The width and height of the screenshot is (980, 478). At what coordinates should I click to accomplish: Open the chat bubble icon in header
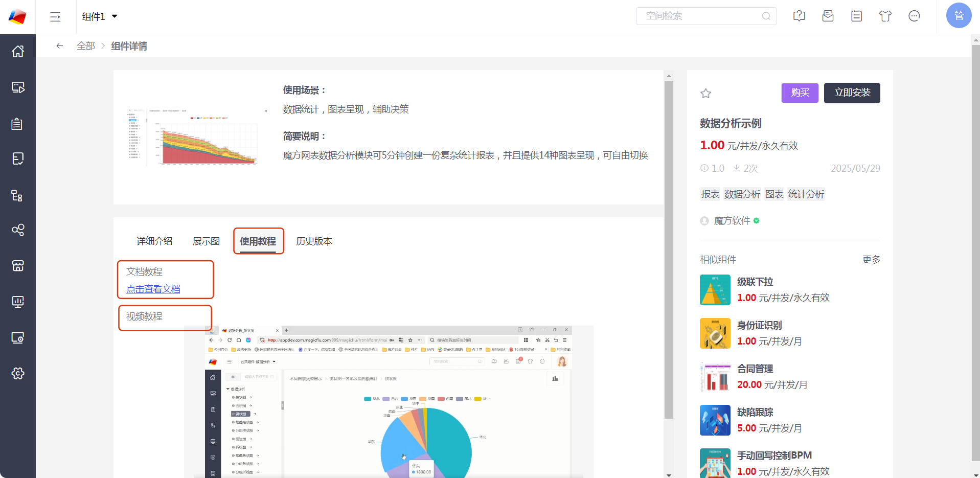pyautogui.click(x=914, y=16)
